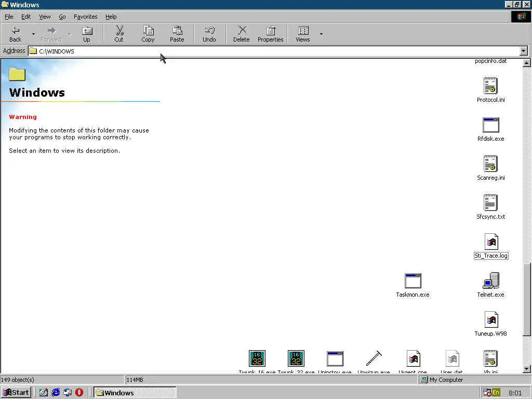Open the Go menu
This screenshot has width=532, height=399.
tap(62, 17)
